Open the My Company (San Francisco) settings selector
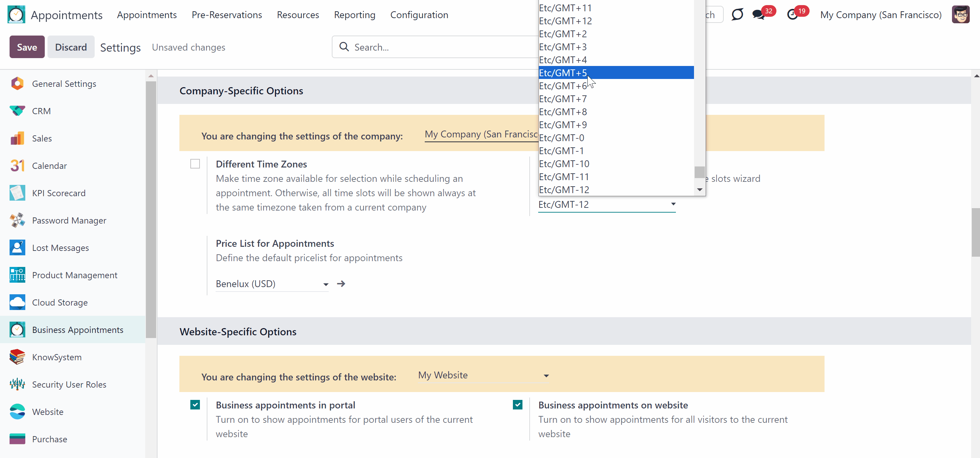 point(482,134)
